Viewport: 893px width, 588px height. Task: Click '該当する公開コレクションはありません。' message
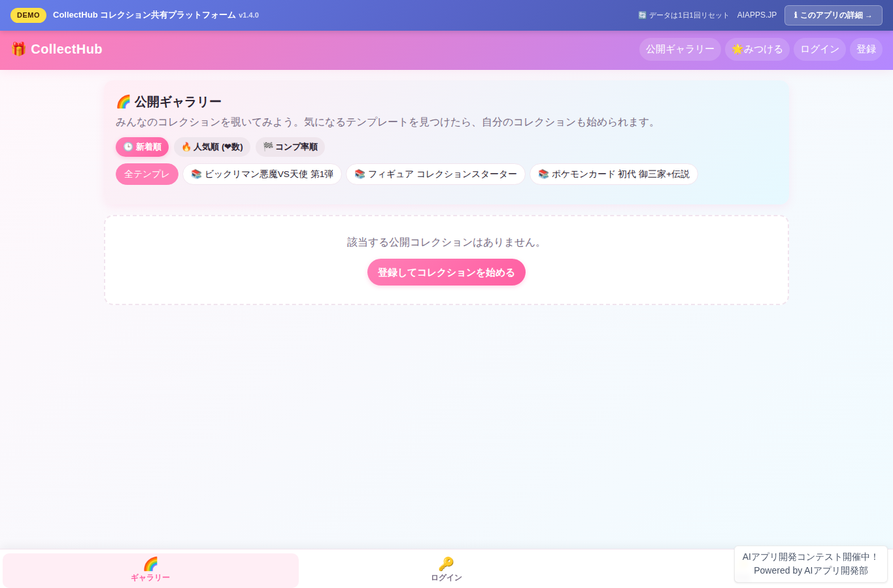coord(446,242)
